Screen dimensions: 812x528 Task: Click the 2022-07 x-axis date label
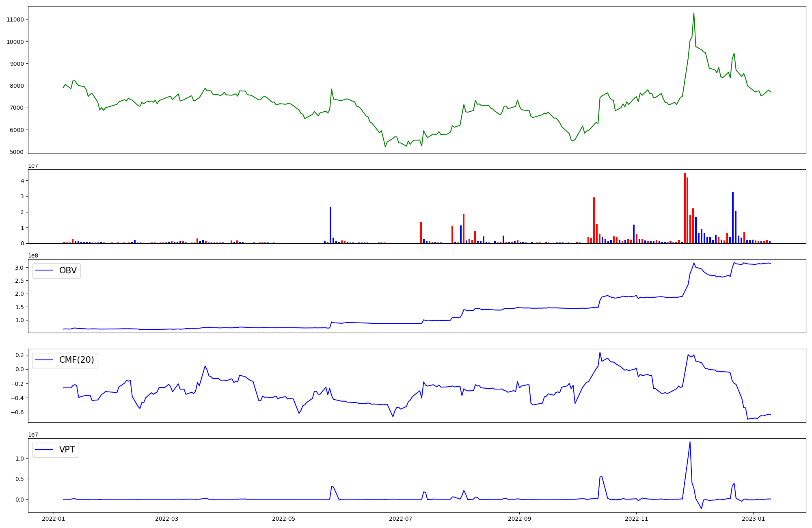401,519
